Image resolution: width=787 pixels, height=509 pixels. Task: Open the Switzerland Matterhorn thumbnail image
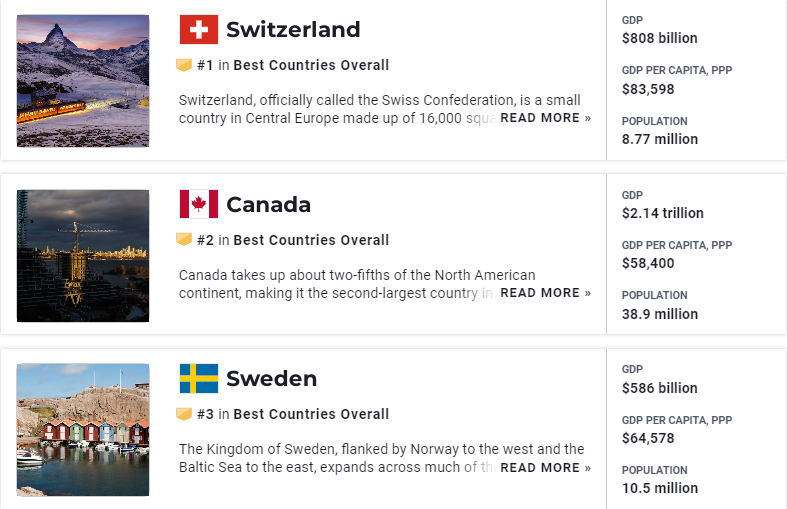83,81
